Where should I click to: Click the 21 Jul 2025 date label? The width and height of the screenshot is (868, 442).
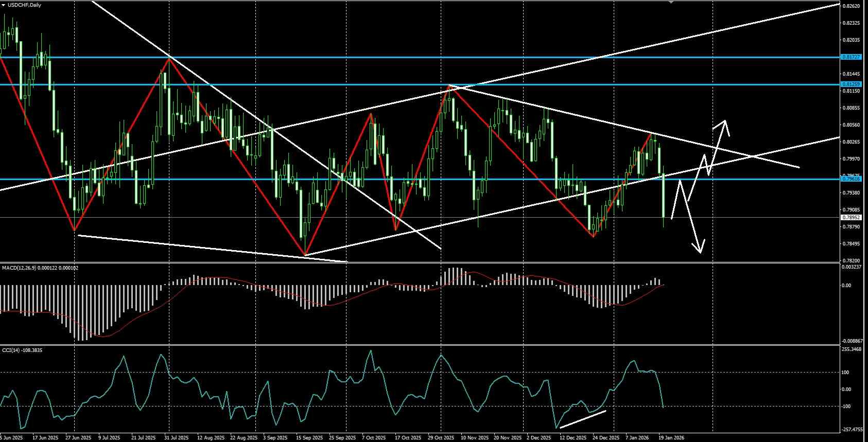tap(143, 438)
